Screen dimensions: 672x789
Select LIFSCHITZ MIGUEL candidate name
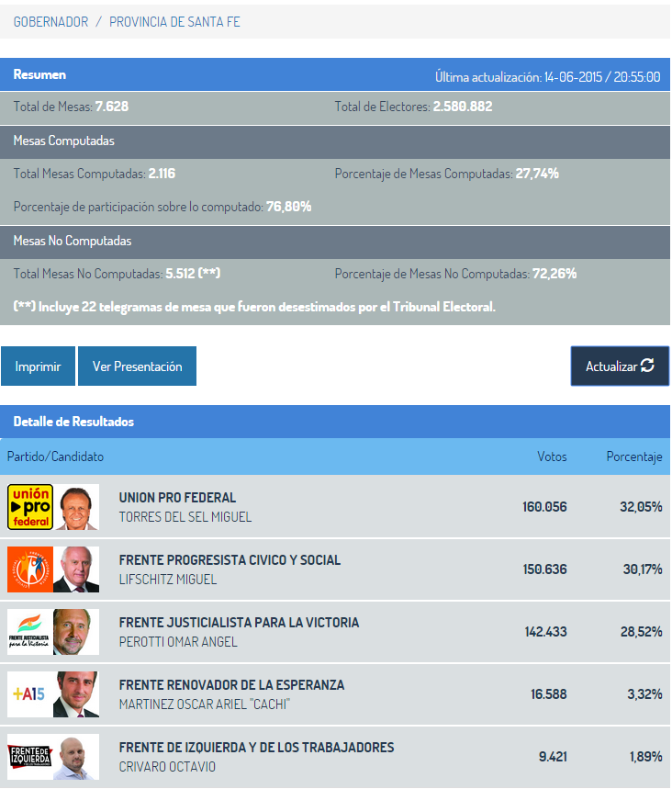pyautogui.click(x=168, y=580)
